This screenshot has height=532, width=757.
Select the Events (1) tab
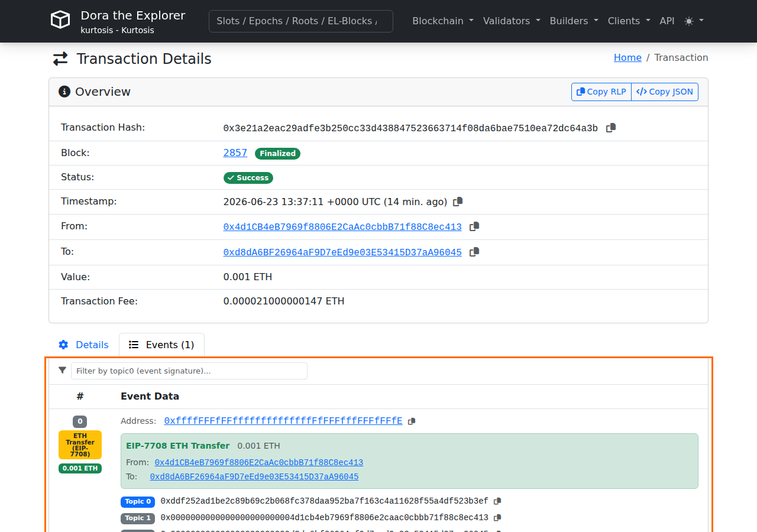(161, 345)
